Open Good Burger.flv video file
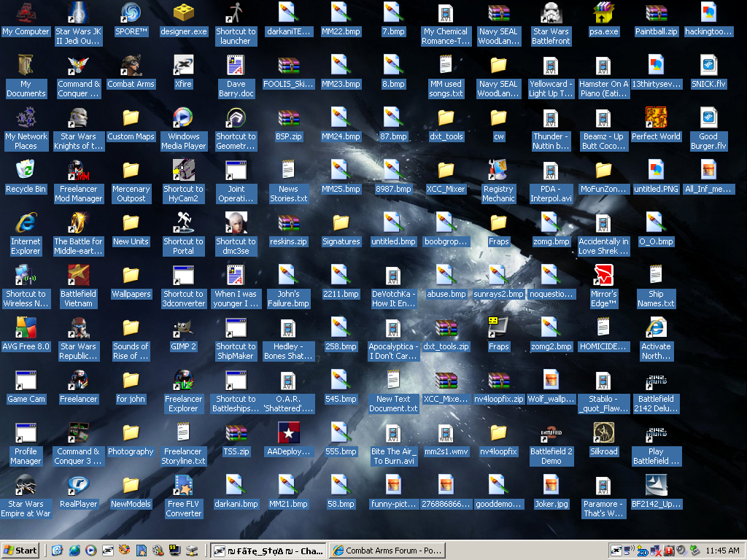Viewport: 747px width, 560px height. pyautogui.click(x=708, y=130)
